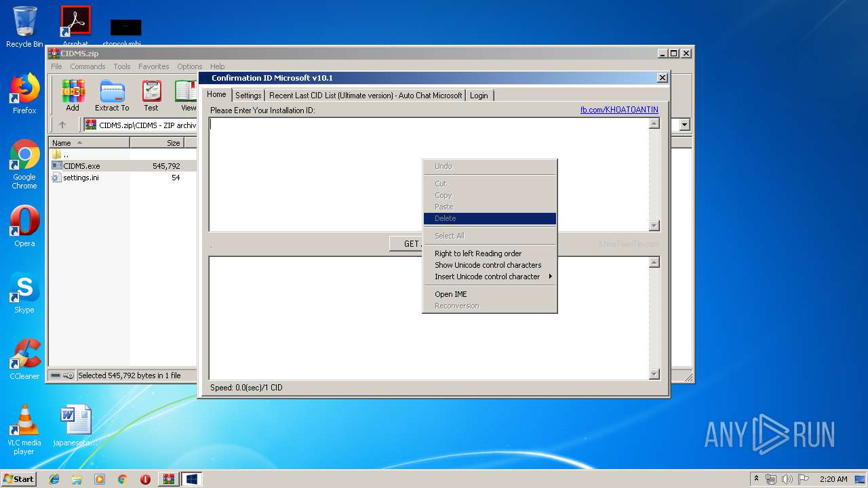Click the taskbar clock showing 2:20 AM
The height and width of the screenshot is (488, 868).
pos(833,479)
